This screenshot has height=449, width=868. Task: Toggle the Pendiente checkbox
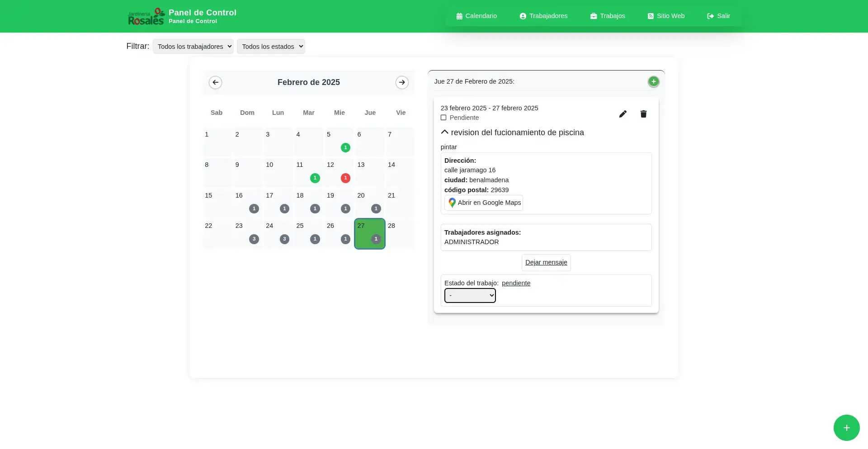tap(443, 118)
